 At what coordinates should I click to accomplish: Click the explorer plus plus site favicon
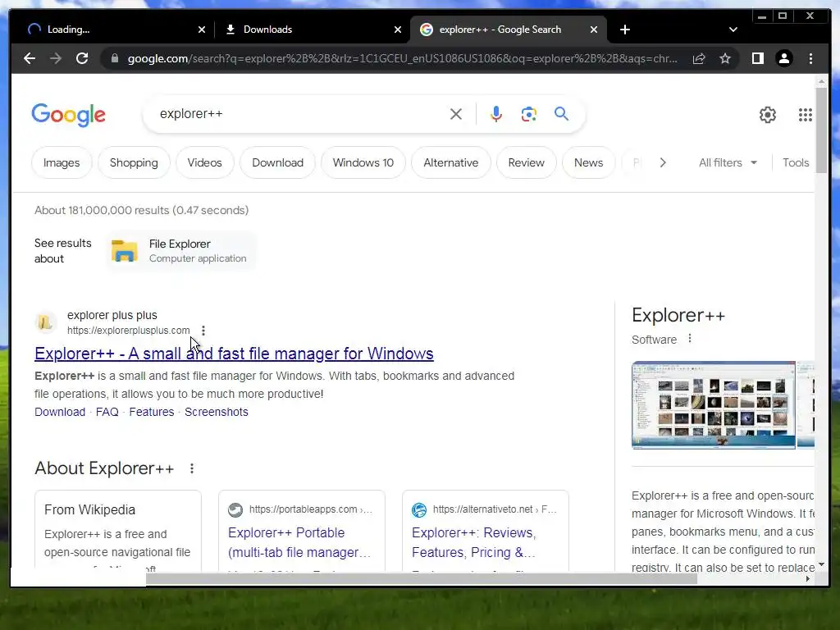(x=46, y=322)
